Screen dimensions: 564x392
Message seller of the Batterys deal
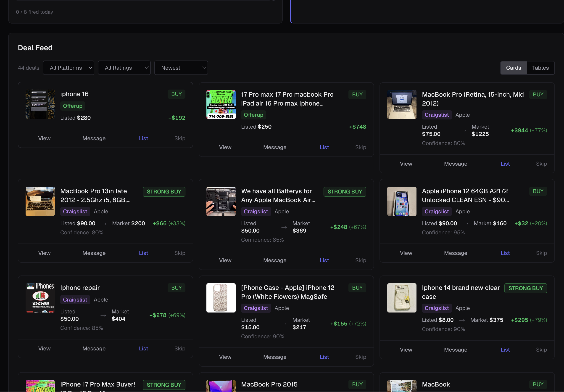point(275,260)
